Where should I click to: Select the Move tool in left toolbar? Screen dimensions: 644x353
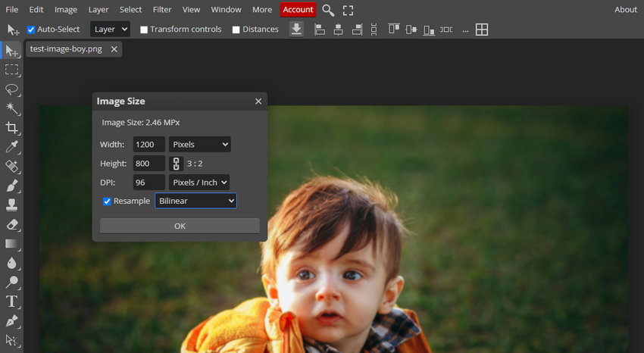[11, 51]
